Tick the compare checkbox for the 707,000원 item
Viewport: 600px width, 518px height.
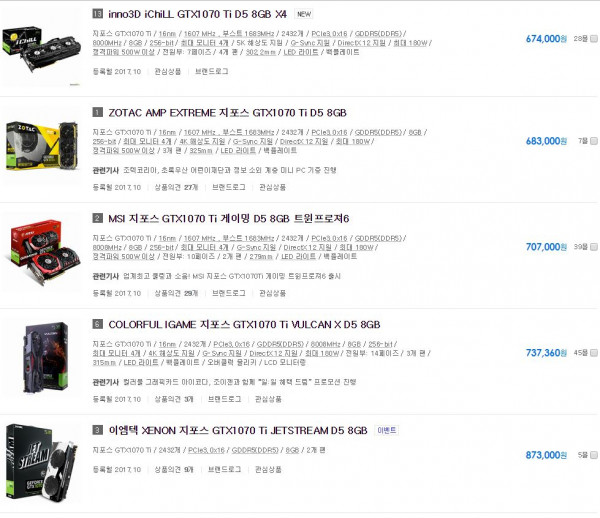point(594,247)
